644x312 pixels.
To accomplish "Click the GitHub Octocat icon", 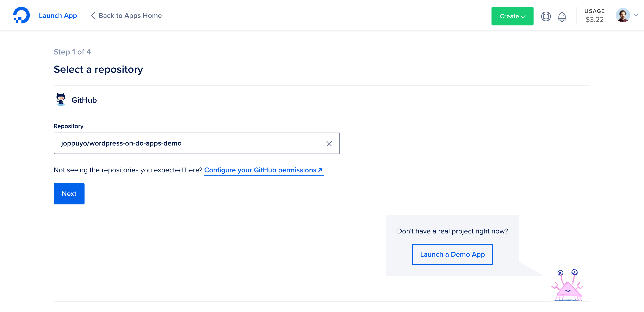I will (61, 100).
